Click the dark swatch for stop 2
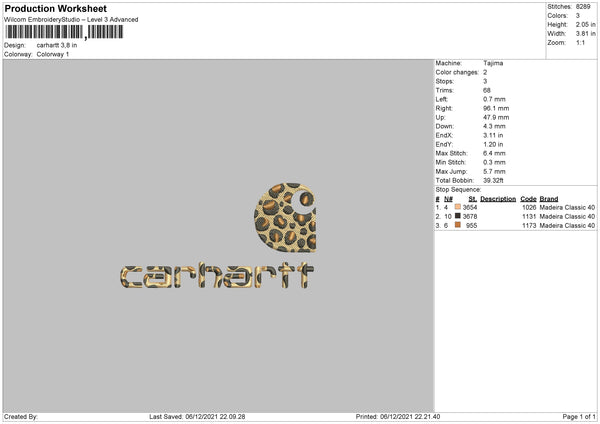The width and height of the screenshot is (600, 424). tap(458, 216)
